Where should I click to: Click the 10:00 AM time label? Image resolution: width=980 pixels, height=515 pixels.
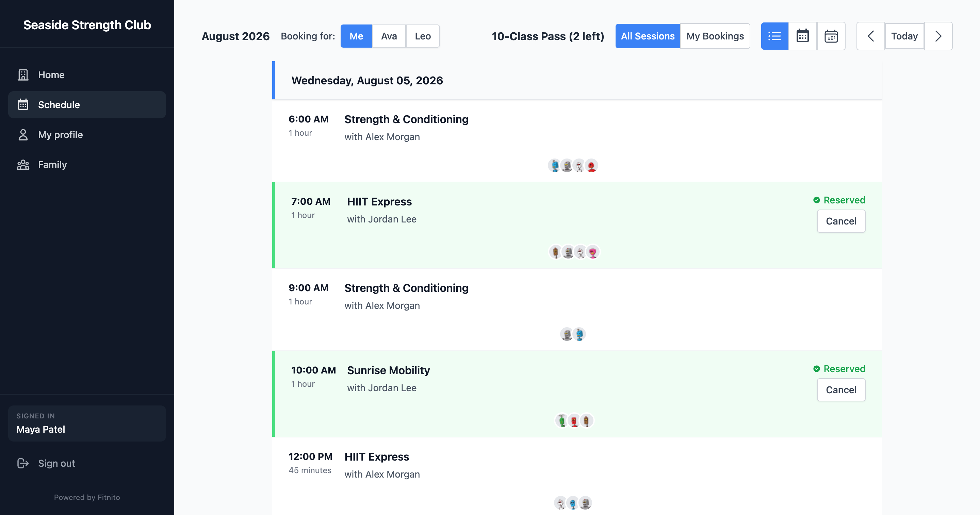coord(313,370)
